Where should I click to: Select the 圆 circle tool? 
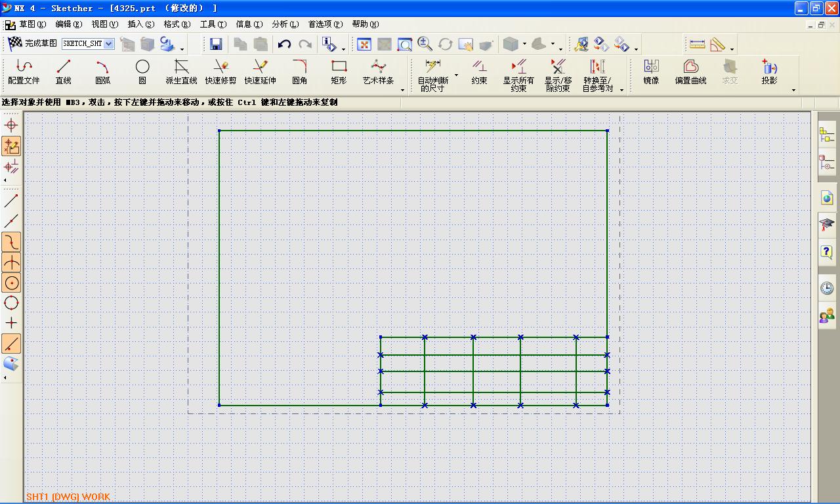tap(142, 72)
